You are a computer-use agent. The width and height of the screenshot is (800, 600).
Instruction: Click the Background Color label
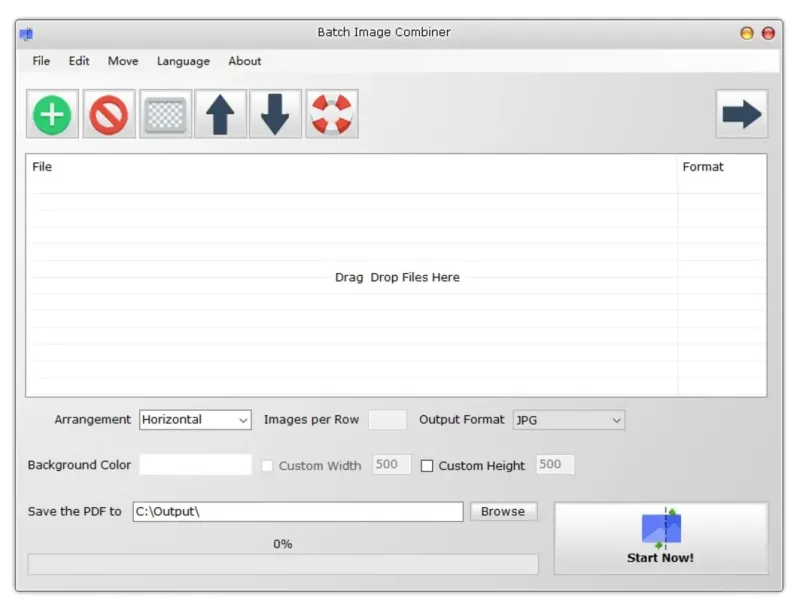(79, 465)
